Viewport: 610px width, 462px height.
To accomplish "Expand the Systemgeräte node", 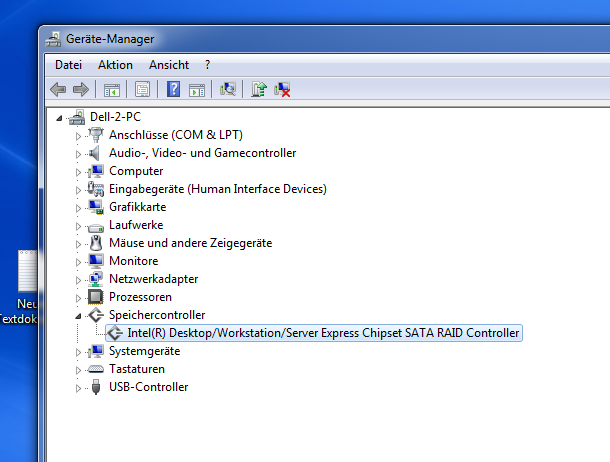I will click(78, 352).
